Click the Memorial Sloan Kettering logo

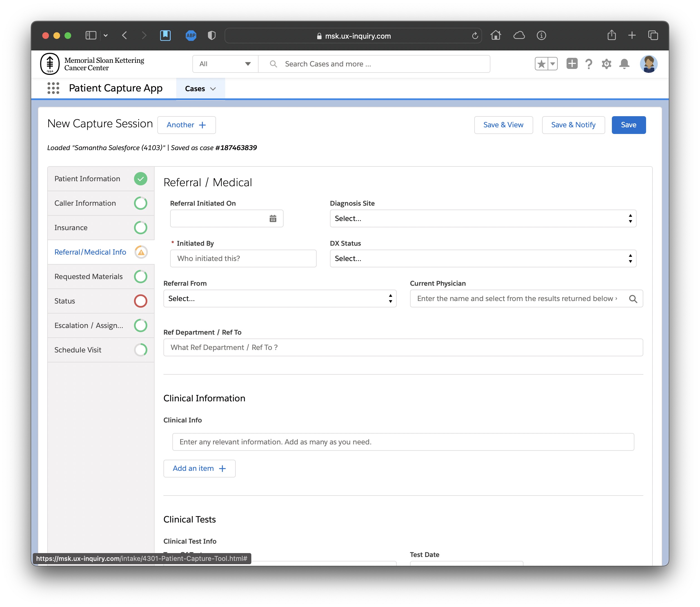click(x=93, y=64)
